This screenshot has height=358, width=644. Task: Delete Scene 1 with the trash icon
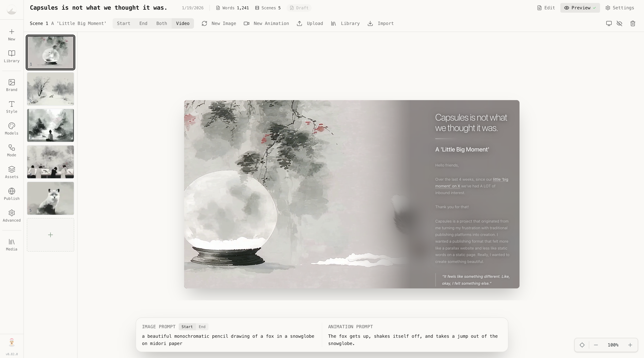[x=633, y=23]
